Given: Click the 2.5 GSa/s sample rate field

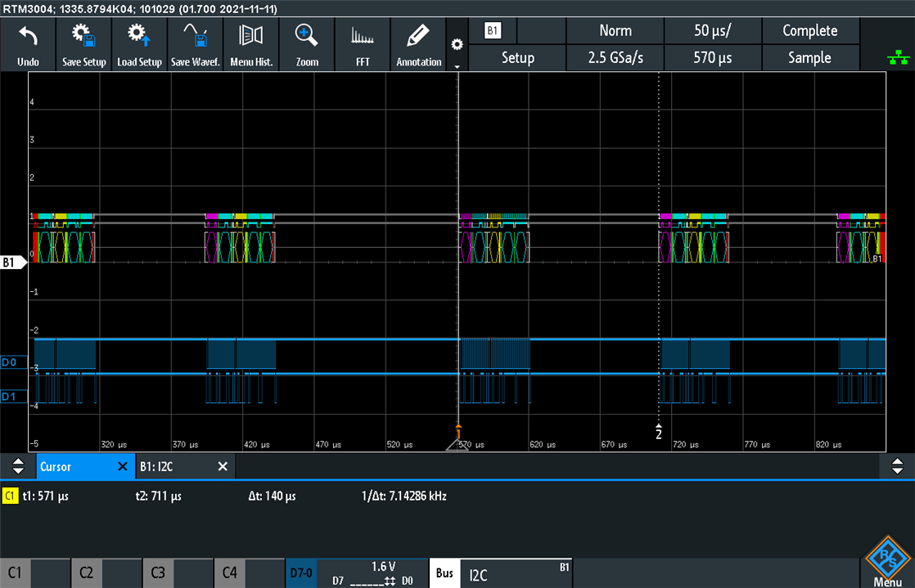Looking at the screenshot, I should point(615,58).
